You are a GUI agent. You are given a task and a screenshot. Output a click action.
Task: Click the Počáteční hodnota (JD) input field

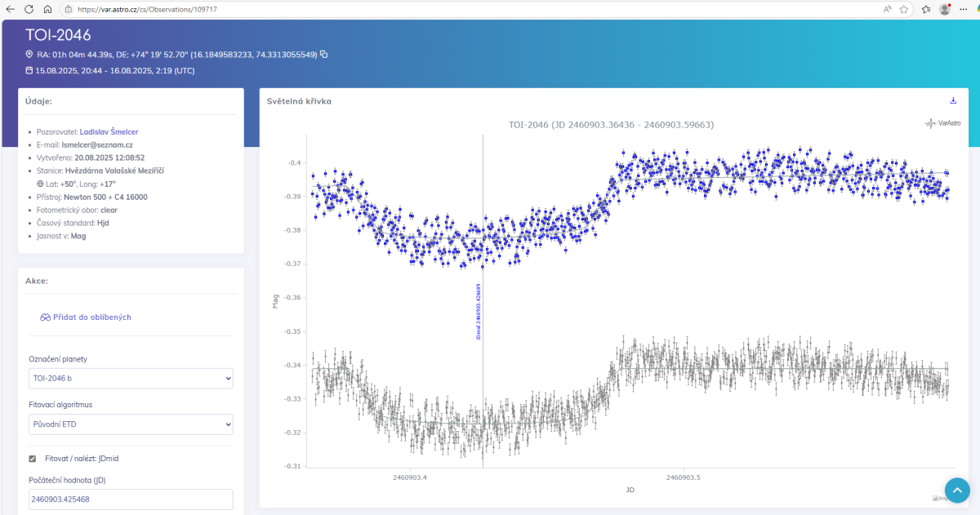click(131, 499)
